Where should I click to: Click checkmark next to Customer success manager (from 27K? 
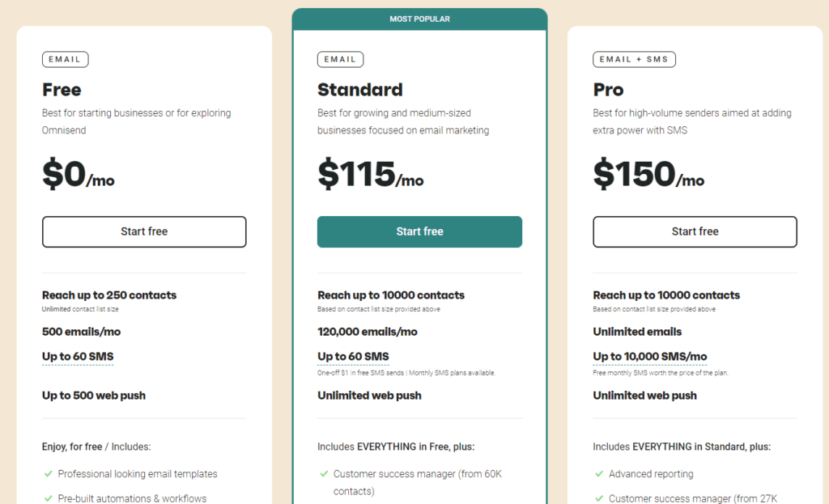pyautogui.click(x=599, y=498)
